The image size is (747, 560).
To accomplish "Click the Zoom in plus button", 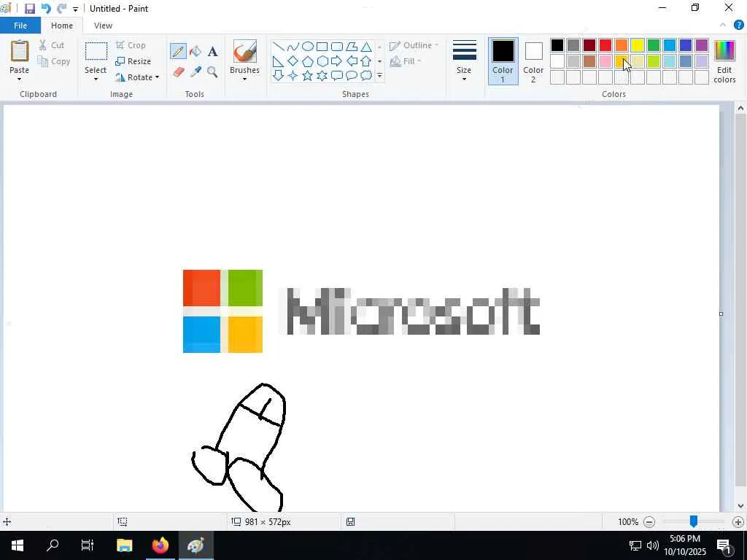I will (738, 522).
